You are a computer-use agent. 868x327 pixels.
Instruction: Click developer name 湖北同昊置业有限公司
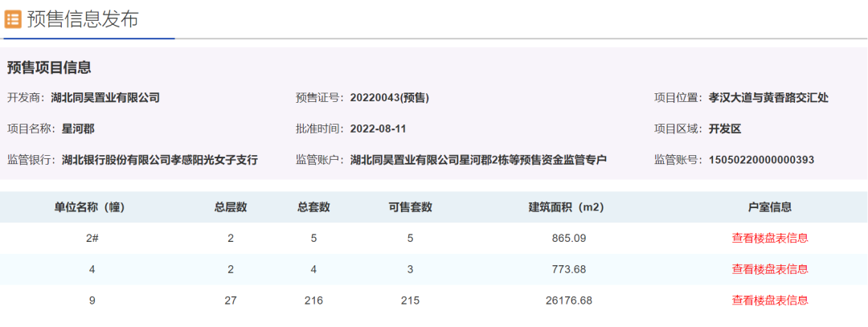(x=105, y=98)
